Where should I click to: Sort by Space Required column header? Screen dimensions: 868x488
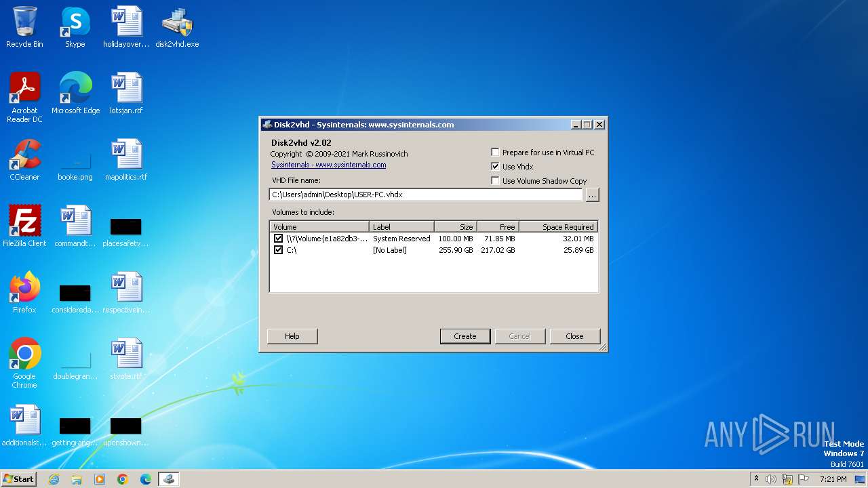558,227
